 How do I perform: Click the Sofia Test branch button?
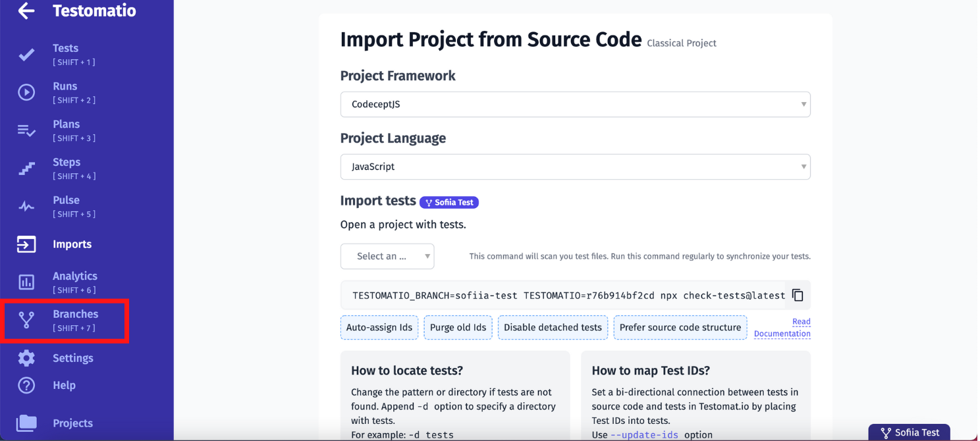click(910, 432)
